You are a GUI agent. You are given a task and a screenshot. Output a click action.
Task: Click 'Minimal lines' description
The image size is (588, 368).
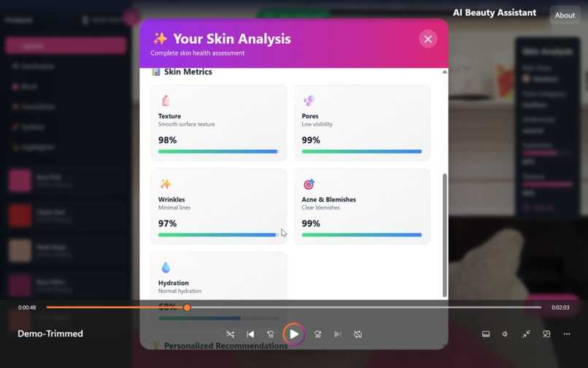(x=174, y=207)
